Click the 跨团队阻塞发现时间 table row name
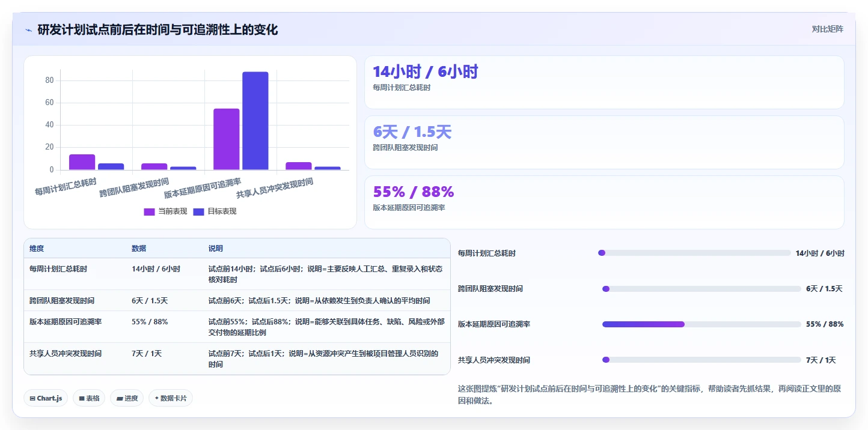The image size is (868, 430). coord(62,300)
